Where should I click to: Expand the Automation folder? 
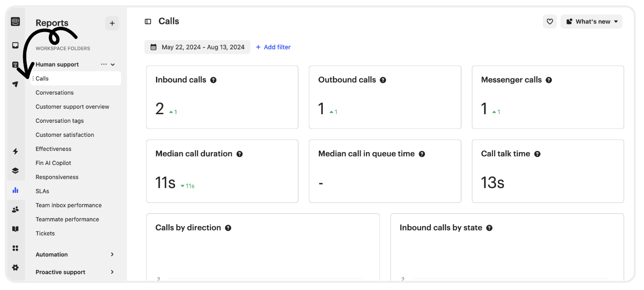click(75, 255)
